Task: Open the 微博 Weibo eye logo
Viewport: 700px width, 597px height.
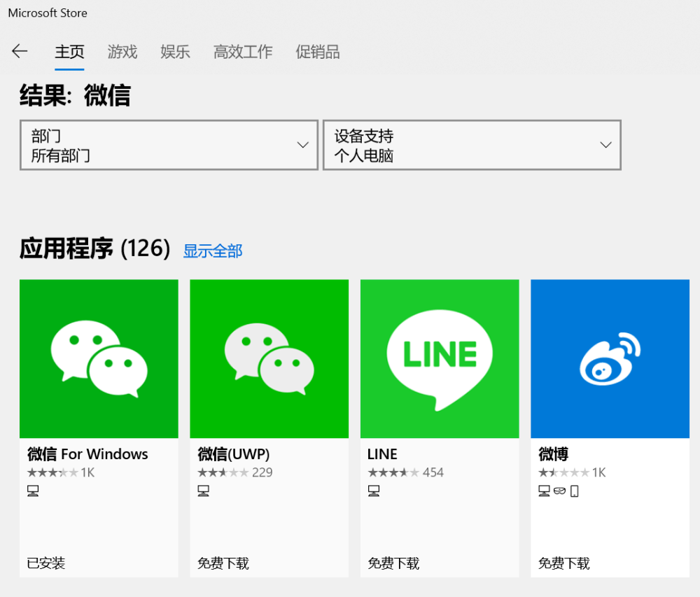Action: click(x=610, y=358)
